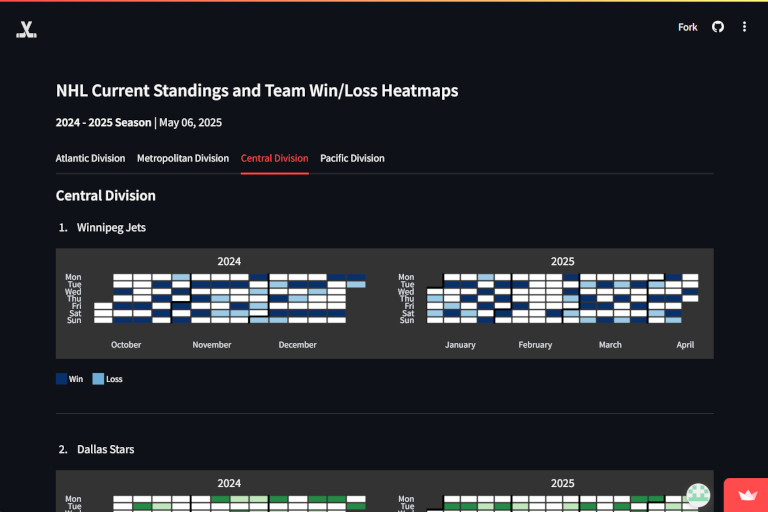Click the December label on Jets heatmap
This screenshot has width=768, height=512.
coord(297,344)
